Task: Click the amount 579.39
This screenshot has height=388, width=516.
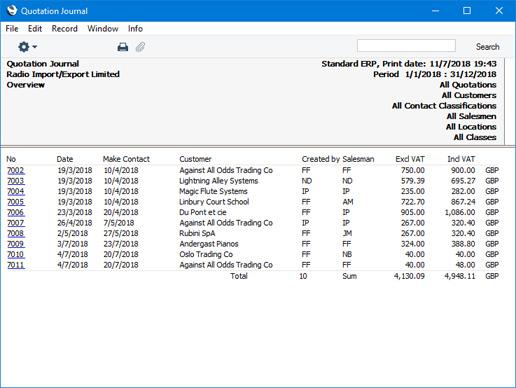Action: 413,181
